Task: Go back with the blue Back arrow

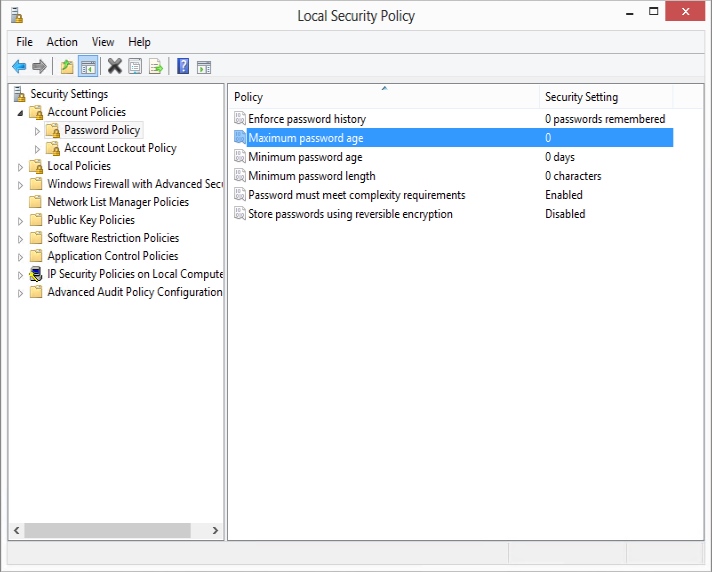Action: click(19, 67)
